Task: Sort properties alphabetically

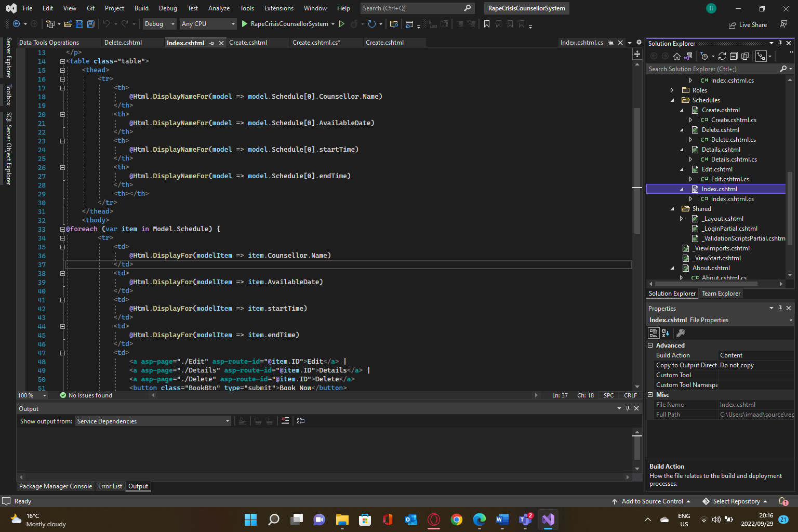Action: 666,333
